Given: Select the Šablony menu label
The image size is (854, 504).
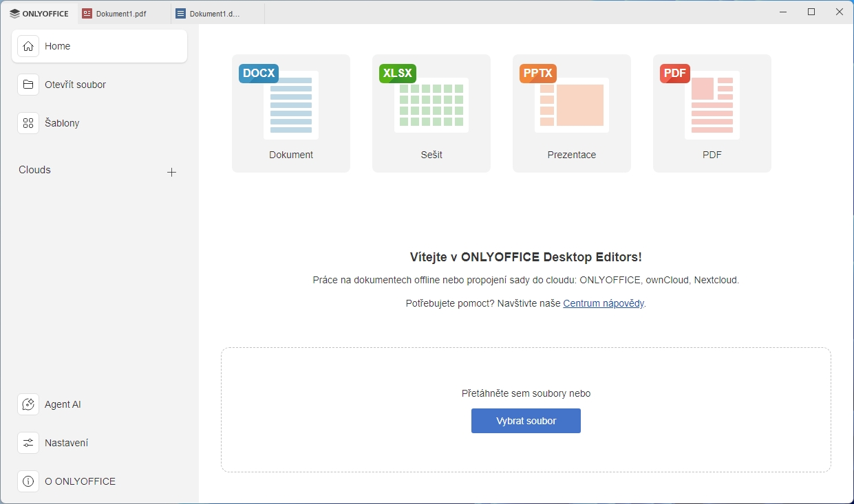Looking at the screenshot, I should [62, 123].
